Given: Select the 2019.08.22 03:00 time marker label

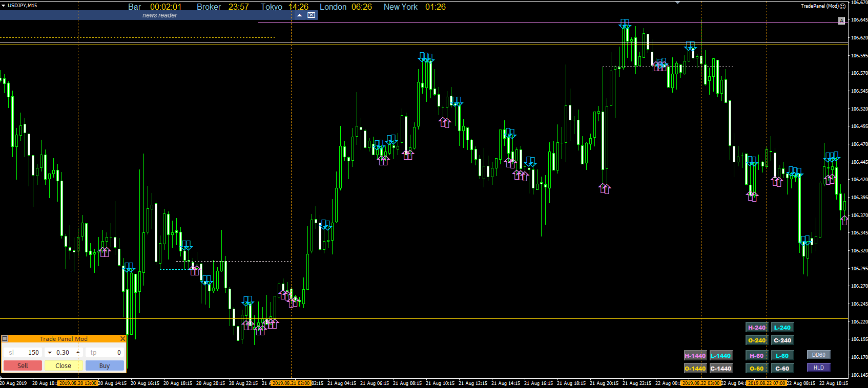Looking at the screenshot, I should click(700, 383).
